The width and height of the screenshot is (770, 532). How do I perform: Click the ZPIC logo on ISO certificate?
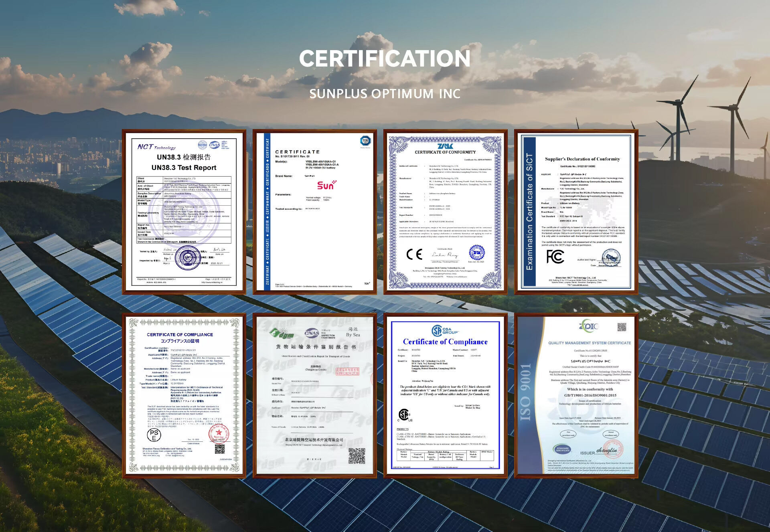coord(588,326)
